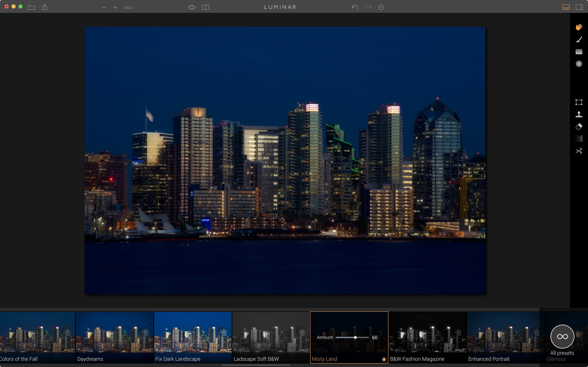588x367 pixels.
Task: Click the main skyline photo canvas
Action: coord(285,160)
